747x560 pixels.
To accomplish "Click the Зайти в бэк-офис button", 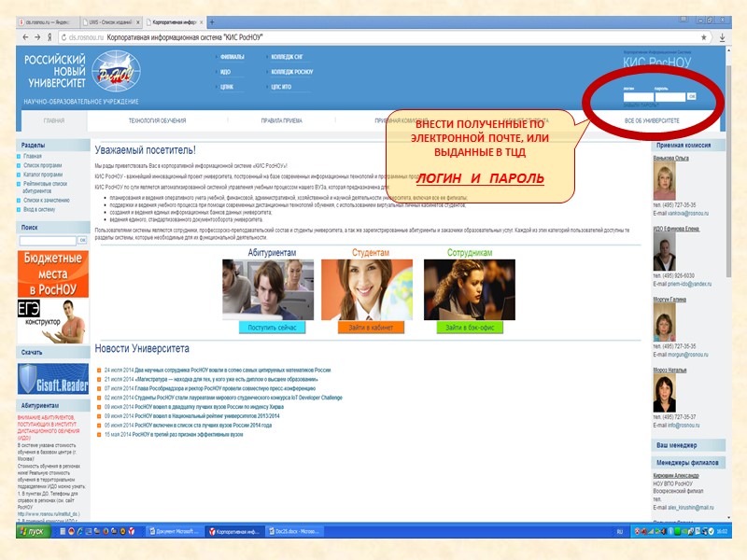I will coord(470,328).
